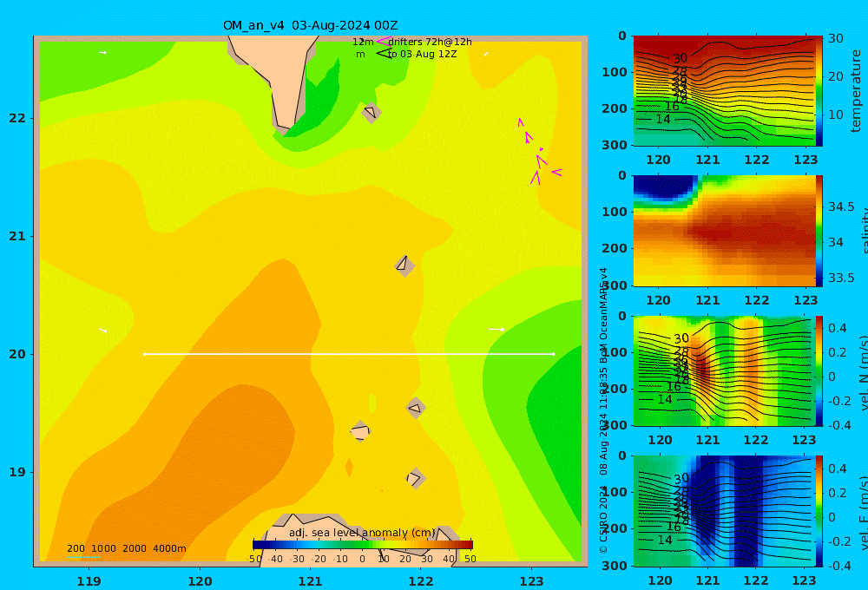Viewport: 868px width, 590px height.
Task: Click the magenta drifter track cluster near 123E
Action: pyautogui.click(x=539, y=151)
